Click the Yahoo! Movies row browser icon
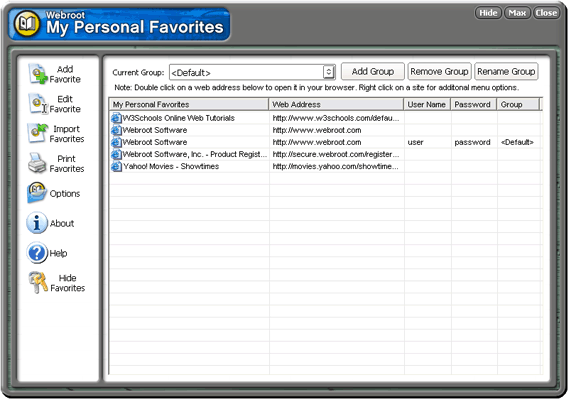Image resolution: width=568 pixels, height=399 pixels. 116,166
